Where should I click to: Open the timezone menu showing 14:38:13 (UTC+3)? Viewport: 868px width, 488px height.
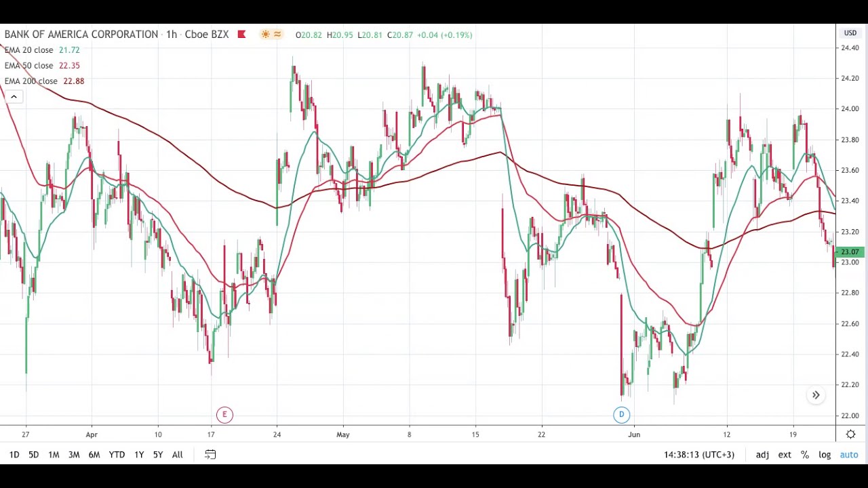click(x=699, y=455)
